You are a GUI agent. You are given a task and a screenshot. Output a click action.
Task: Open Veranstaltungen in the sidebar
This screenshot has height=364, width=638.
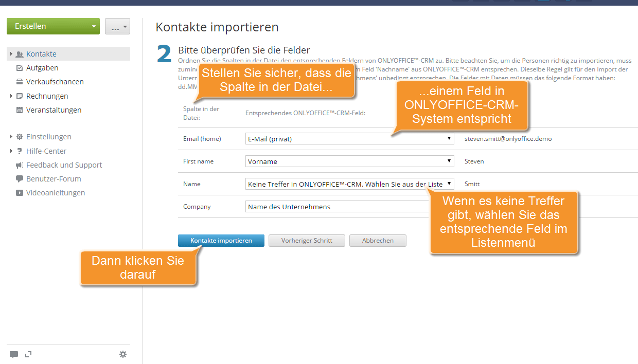[54, 110]
